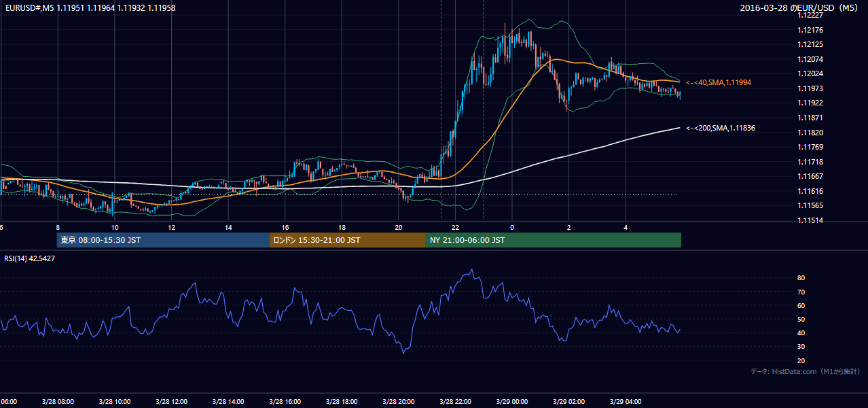Image resolution: width=868 pixels, height=408 pixels.
Task: Click price level 1.11973 on the axis
Action: (811, 88)
